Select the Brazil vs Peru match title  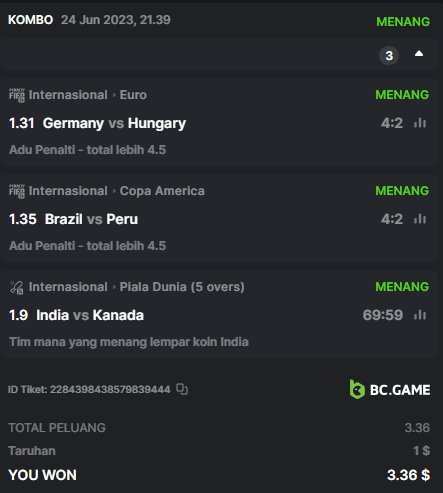[91, 219]
